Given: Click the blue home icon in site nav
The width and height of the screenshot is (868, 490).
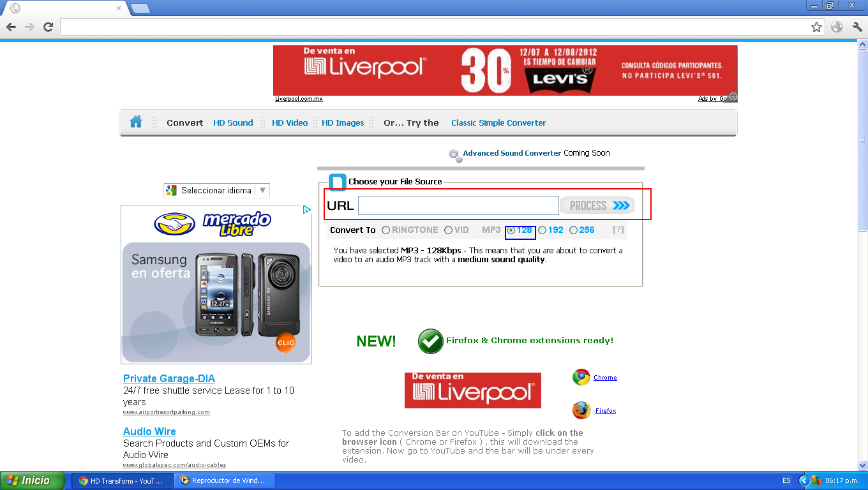Looking at the screenshot, I should click(136, 122).
